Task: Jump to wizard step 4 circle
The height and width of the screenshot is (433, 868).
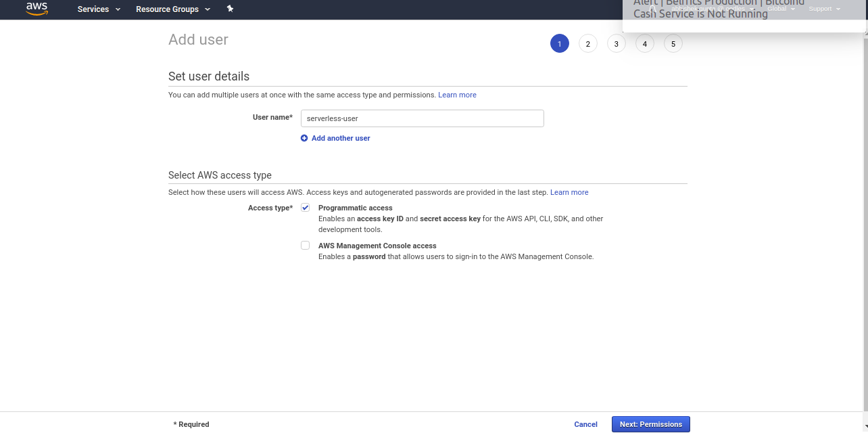Action: pos(645,44)
